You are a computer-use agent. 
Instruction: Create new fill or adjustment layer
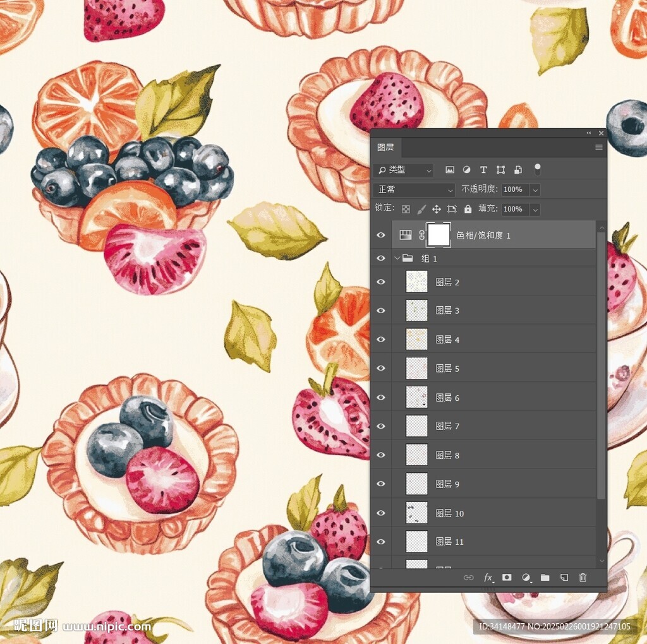(526, 577)
